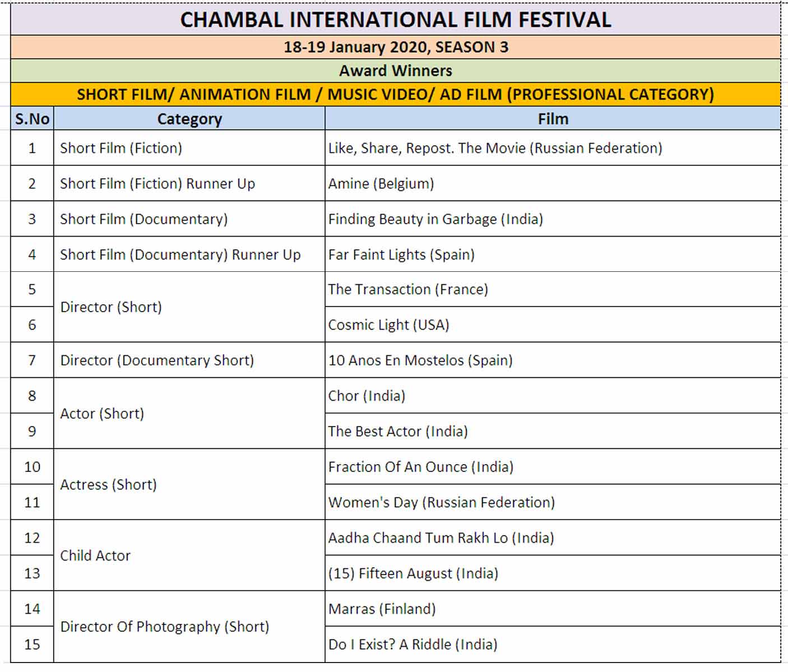Select the Amine (Belgium) cell

point(553,183)
